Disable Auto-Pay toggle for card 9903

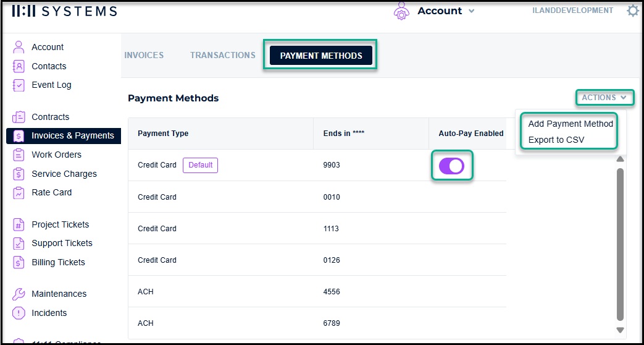pos(451,166)
